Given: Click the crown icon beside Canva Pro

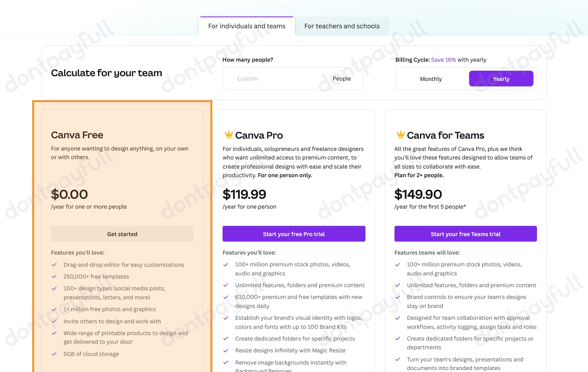Looking at the screenshot, I should (x=228, y=134).
